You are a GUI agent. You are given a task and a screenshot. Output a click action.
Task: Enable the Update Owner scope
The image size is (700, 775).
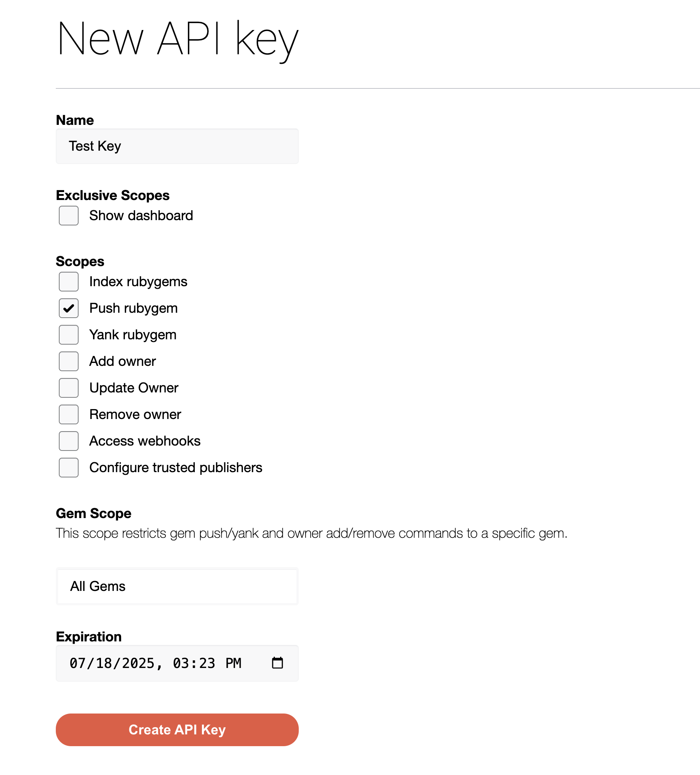click(x=68, y=387)
